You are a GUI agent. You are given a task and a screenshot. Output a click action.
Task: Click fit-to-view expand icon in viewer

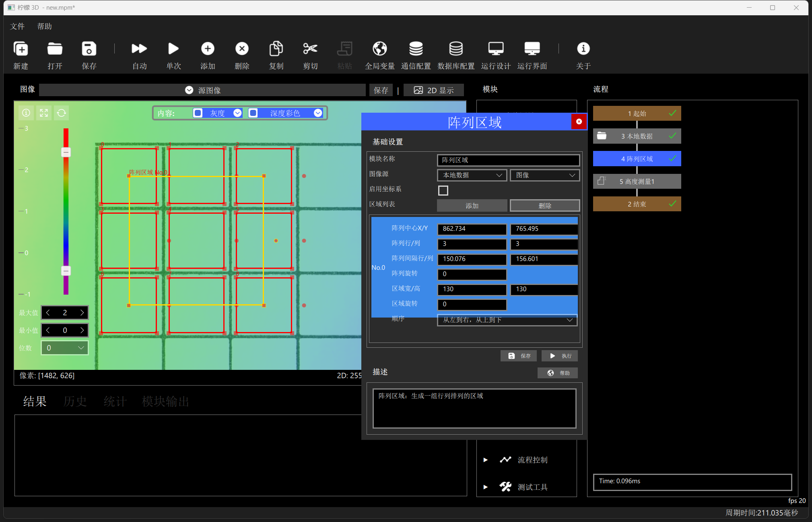point(44,113)
